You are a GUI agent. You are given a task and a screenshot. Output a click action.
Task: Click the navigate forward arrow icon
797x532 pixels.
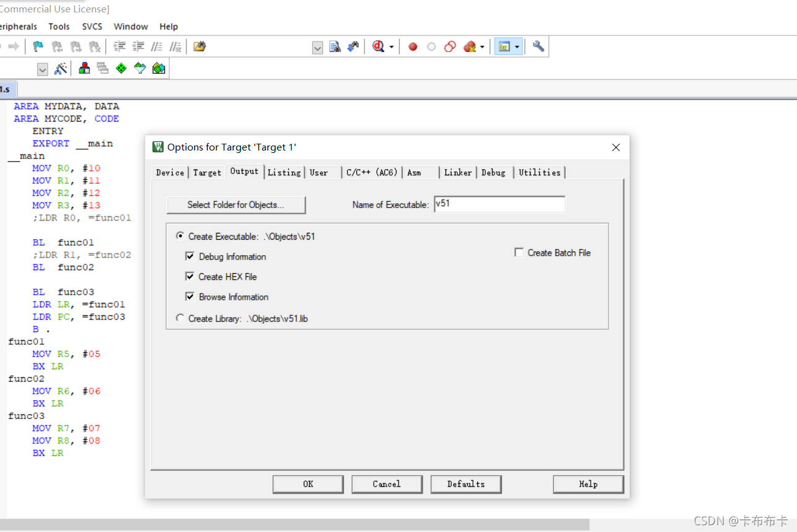point(13,46)
